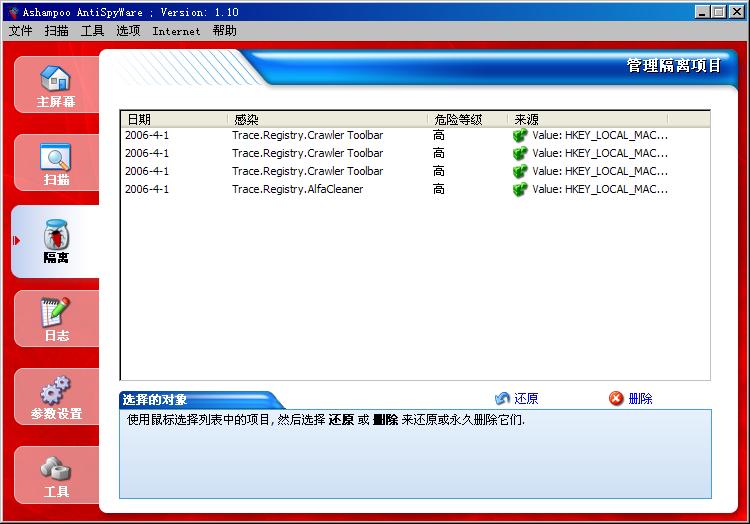The height and width of the screenshot is (524, 750).
Task: Open the 主屏幕 home sidebar icon
Action: [55, 78]
